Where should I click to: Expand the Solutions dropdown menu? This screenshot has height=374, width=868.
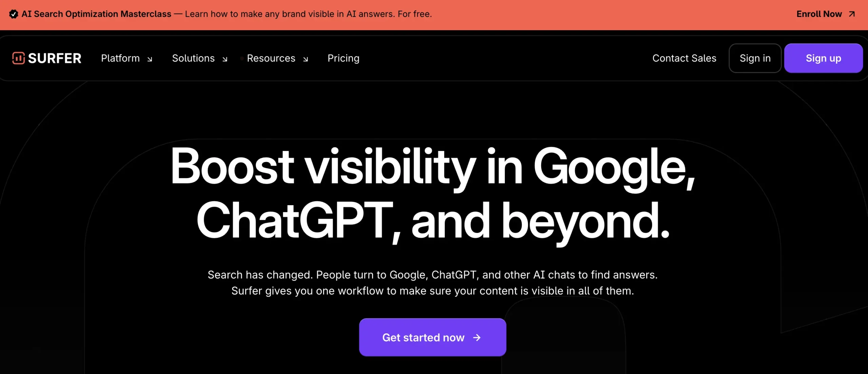[200, 58]
